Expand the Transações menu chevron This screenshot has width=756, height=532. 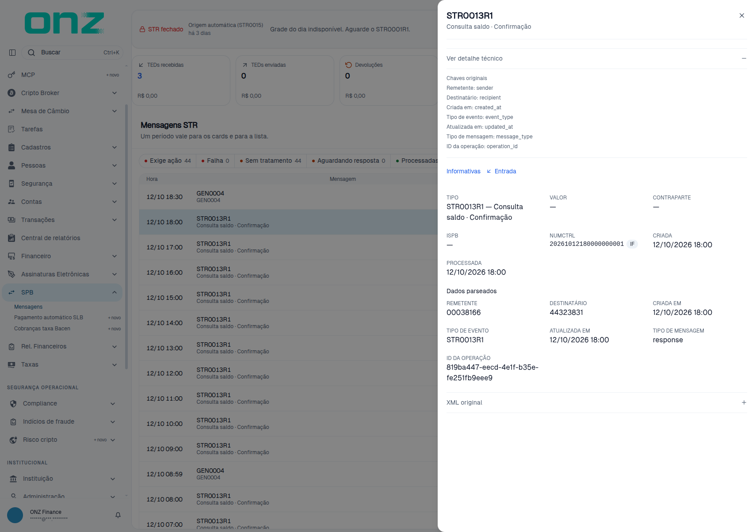pos(115,220)
